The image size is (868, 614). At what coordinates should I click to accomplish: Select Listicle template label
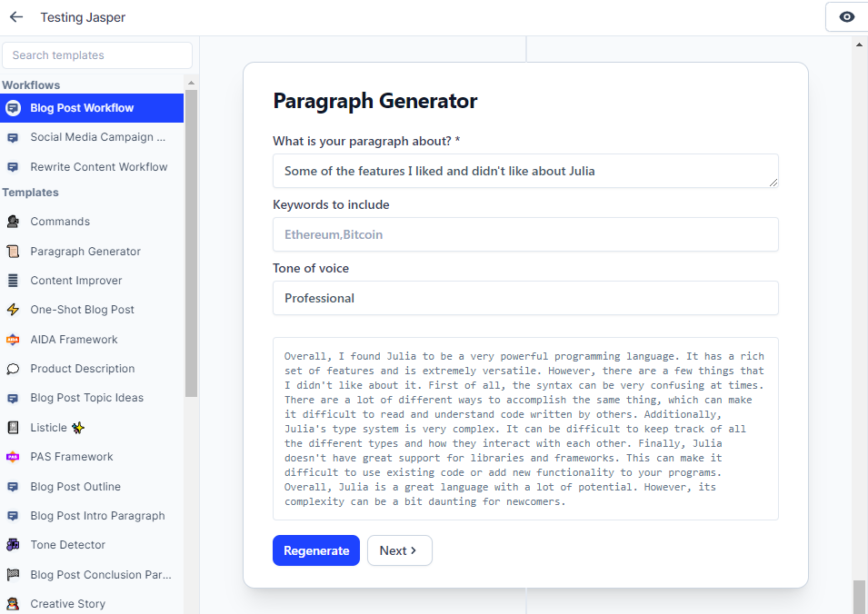(49, 428)
